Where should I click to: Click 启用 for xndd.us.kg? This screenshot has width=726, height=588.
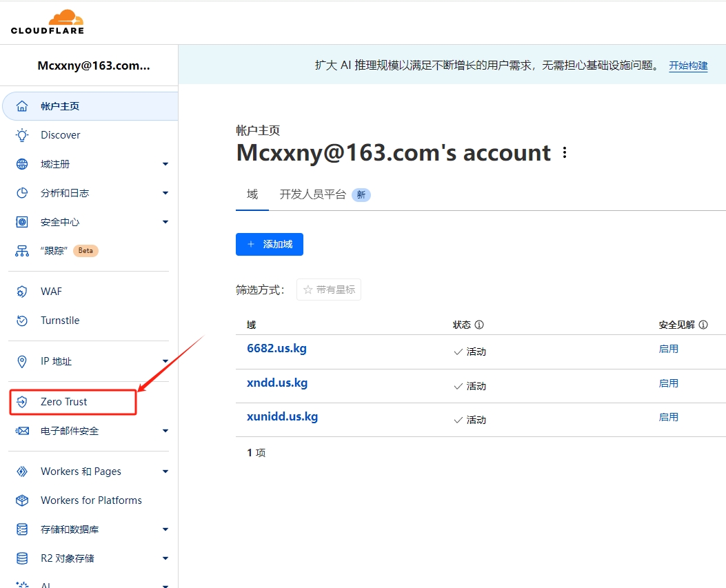coord(669,383)
